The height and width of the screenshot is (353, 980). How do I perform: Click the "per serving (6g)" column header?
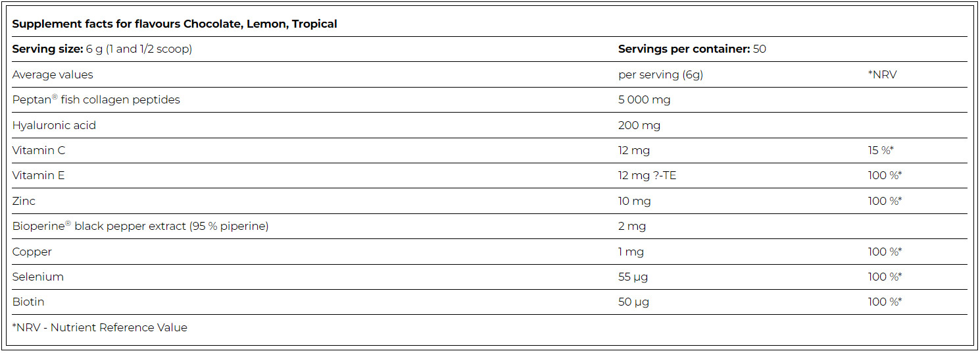tap(660, 74)
